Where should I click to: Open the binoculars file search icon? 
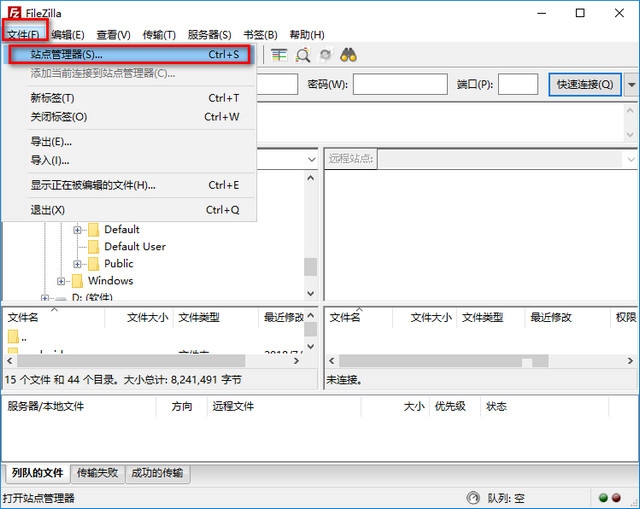click(348, 55)
